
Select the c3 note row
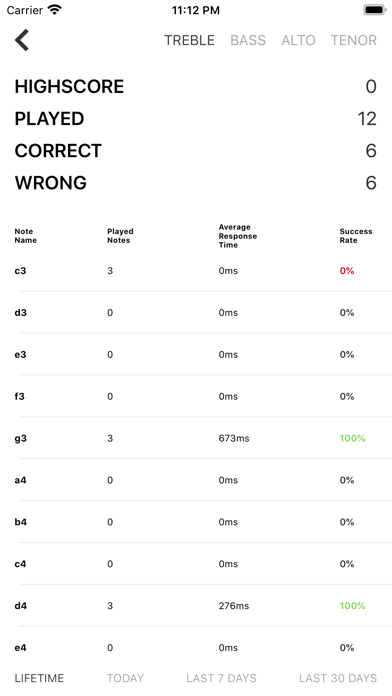pyautogui.click(x=196, y=271)
